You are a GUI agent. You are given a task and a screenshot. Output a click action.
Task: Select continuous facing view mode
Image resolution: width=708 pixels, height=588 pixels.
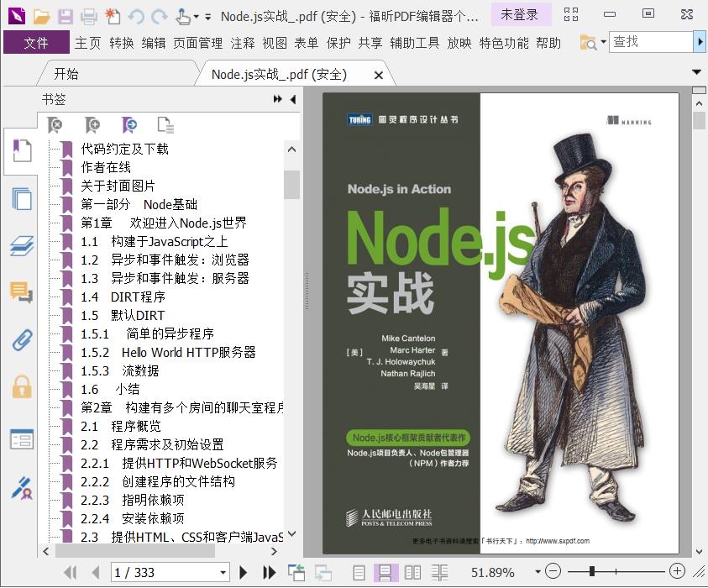tap(439, 573)
